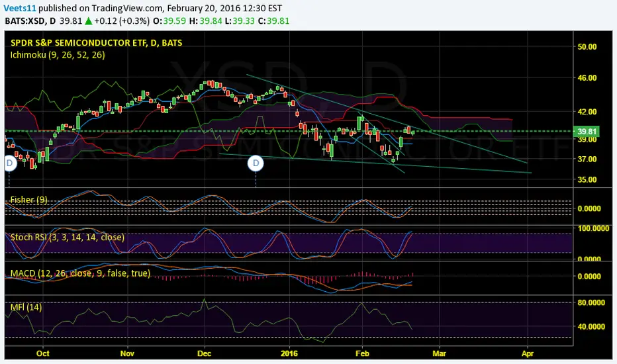Click the green 39.81 current price label

click(587, 132)
